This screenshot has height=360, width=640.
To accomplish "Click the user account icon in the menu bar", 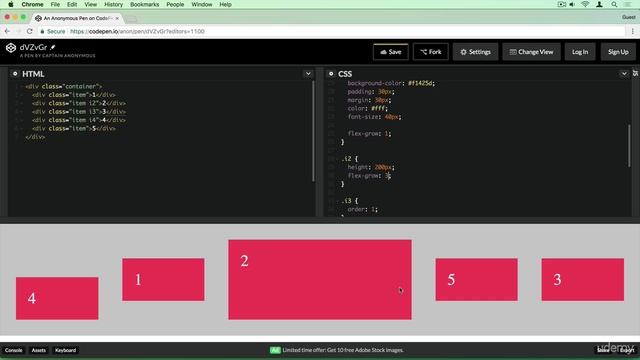I will 599,4.
